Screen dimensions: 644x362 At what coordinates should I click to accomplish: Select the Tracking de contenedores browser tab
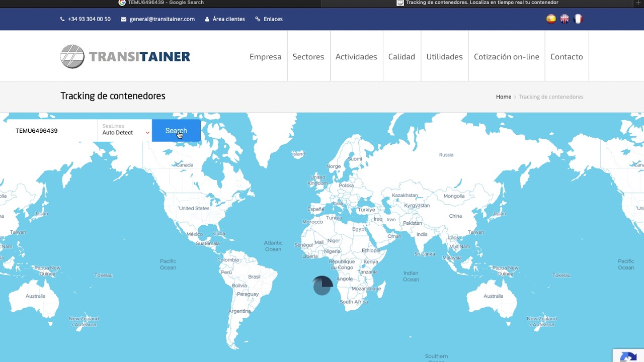[478, 3]
